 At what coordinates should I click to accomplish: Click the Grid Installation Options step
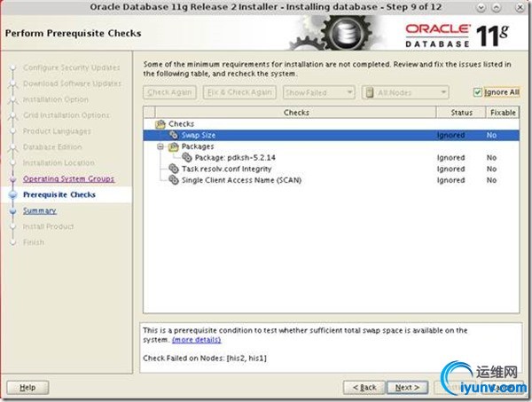(x=66, y=115)
